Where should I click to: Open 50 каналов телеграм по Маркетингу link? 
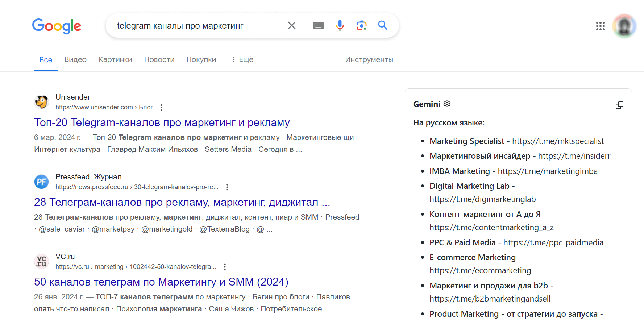(x=161, y=282)
